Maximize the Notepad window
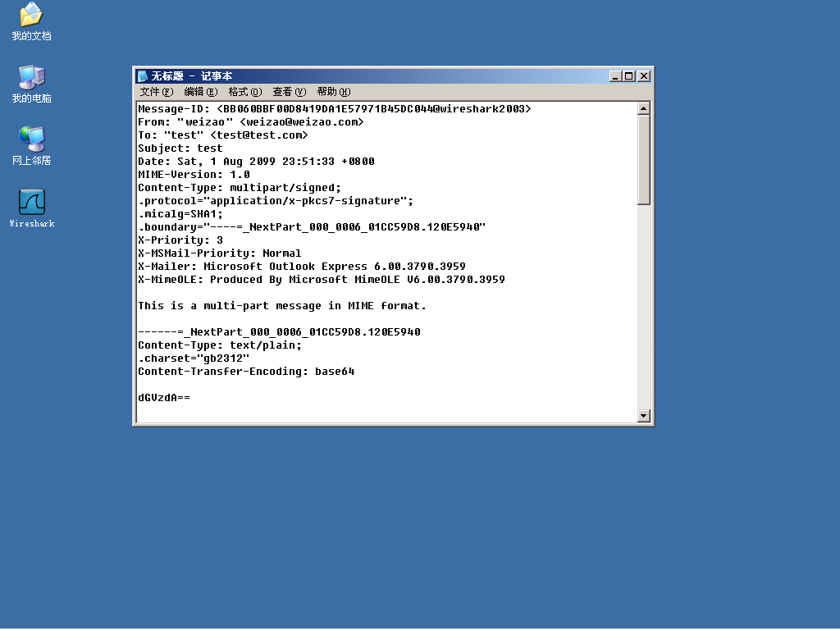 (x=629, y=76)
